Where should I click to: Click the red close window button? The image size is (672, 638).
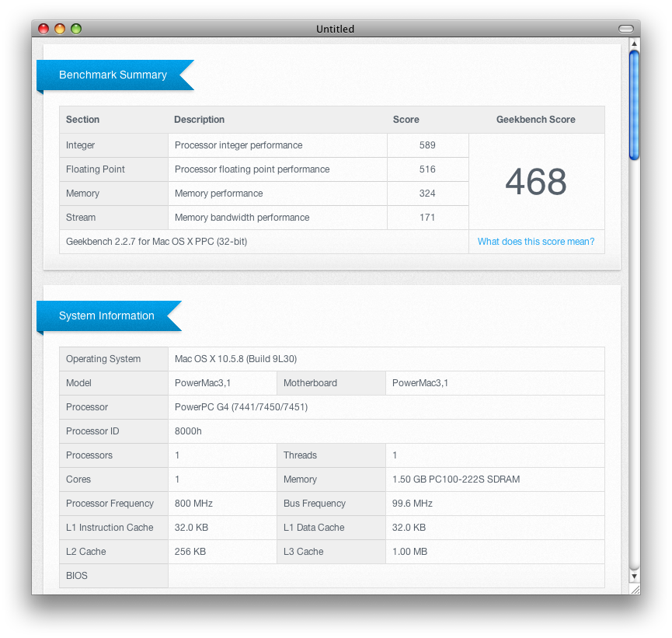click(44, 29)
